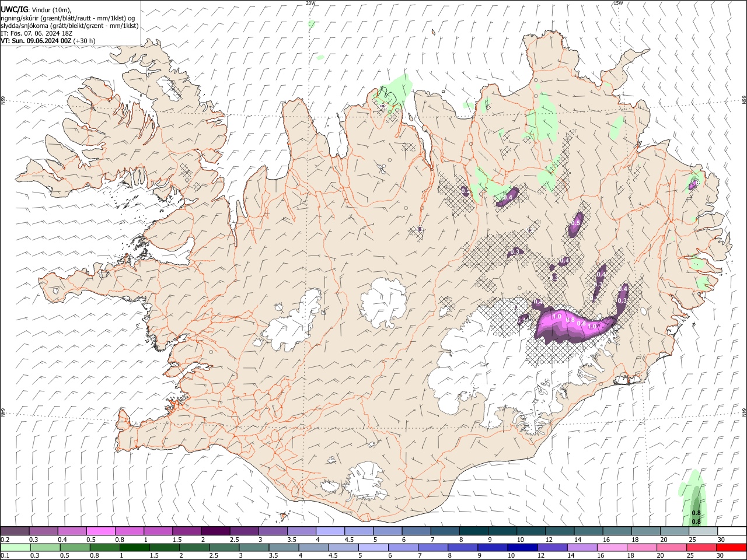The image size is (747, 560).
Task: Click the '20W' longitude label
Action: tap(311, 3)
